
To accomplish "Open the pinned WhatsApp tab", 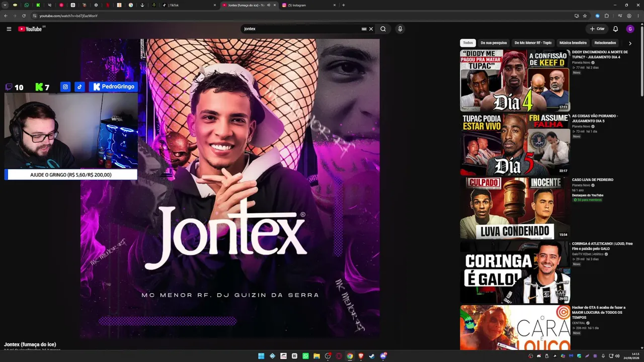I will click(x=27, y=5).
